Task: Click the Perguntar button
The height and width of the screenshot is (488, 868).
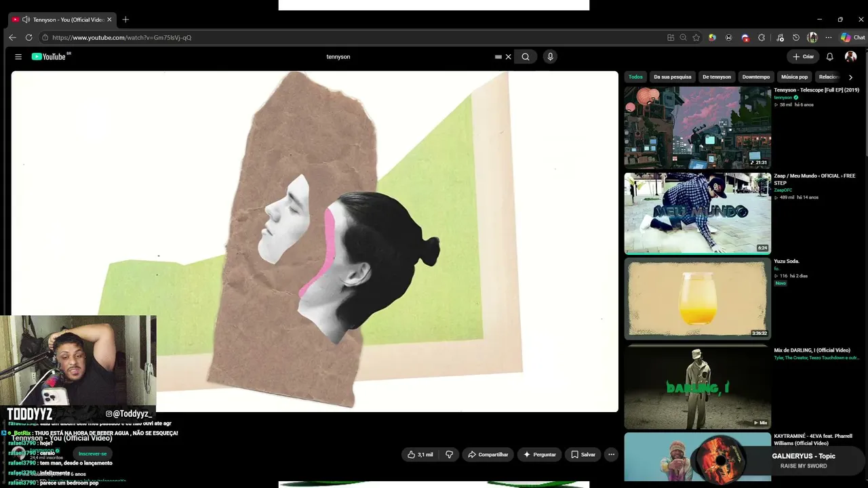Action: (539, 455)
